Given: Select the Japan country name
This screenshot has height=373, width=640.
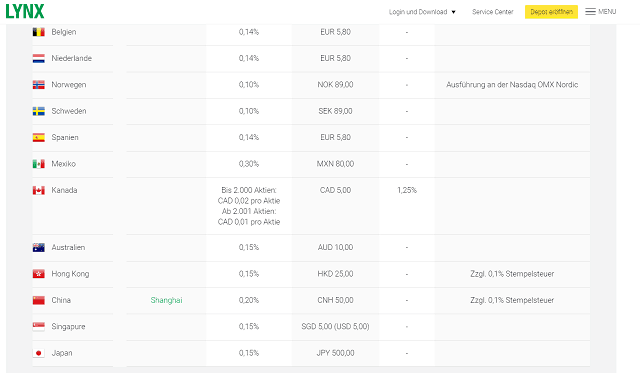Looking at the screenshot, I should [x=62, y=353].
